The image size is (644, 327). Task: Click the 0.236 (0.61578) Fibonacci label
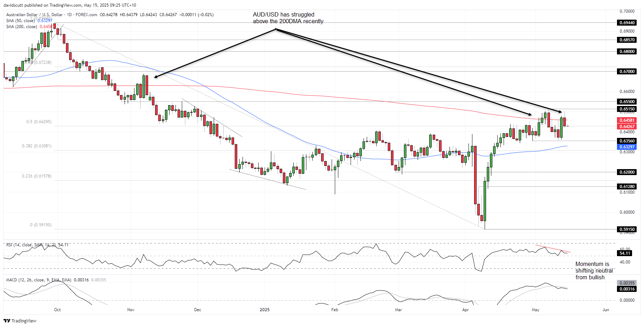click(36, 176)
